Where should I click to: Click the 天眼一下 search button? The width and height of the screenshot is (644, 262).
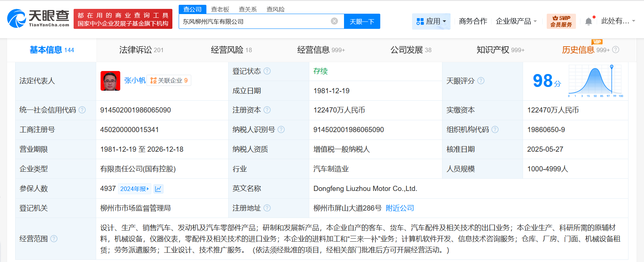(362, 21)
